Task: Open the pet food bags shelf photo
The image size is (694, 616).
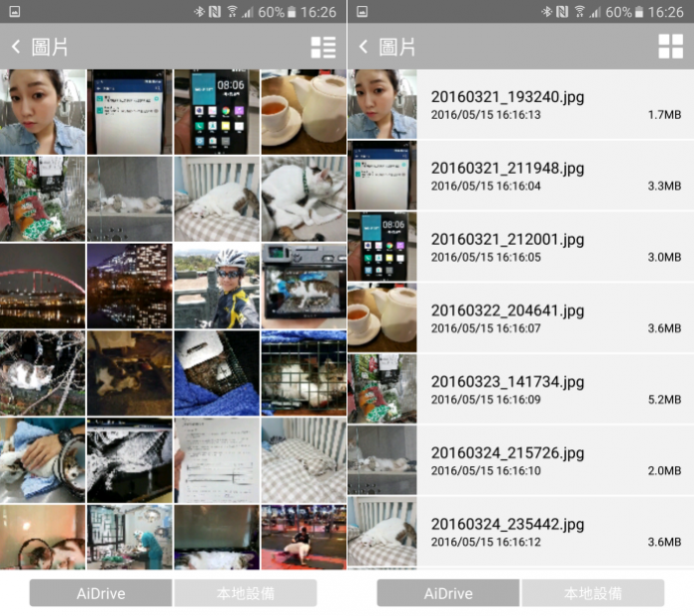Action: (43, 198)
